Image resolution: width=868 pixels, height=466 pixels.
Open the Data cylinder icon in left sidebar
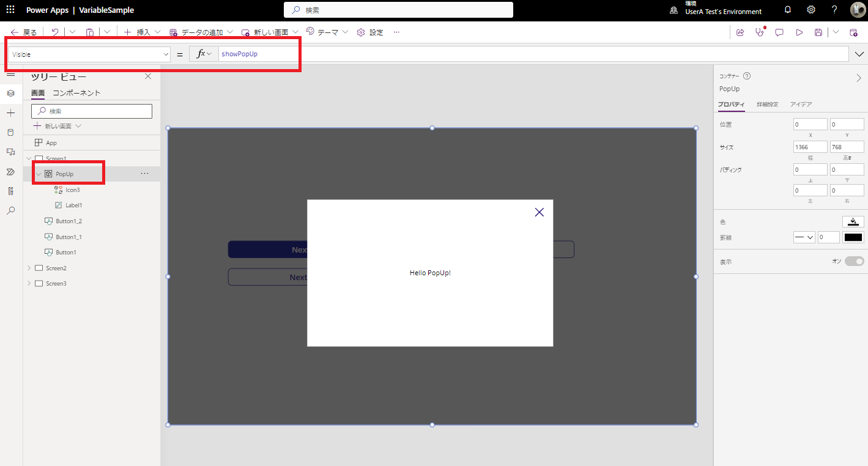(x=10, y=132)
